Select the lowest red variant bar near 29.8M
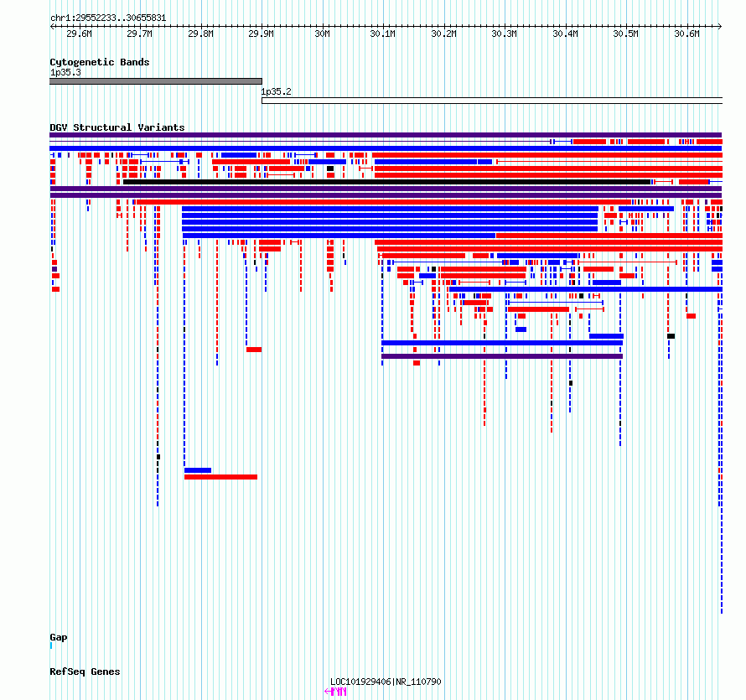 (220, 477)
